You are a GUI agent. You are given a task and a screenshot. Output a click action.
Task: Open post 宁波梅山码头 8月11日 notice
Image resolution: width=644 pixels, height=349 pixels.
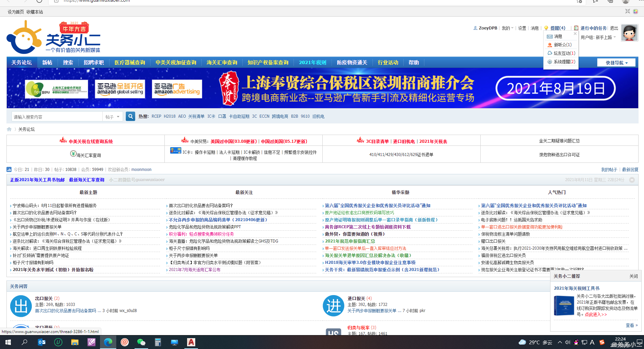[55, 206]
